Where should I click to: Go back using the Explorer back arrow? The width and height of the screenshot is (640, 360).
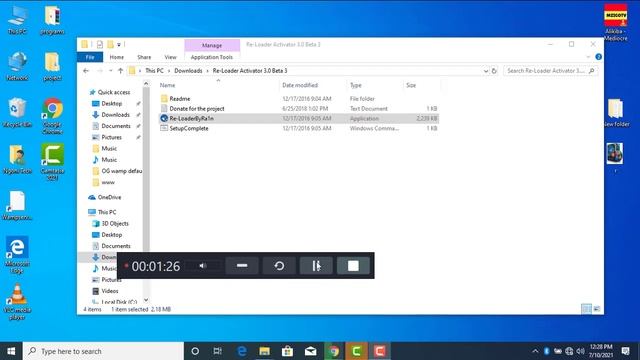tap(86, 71)
